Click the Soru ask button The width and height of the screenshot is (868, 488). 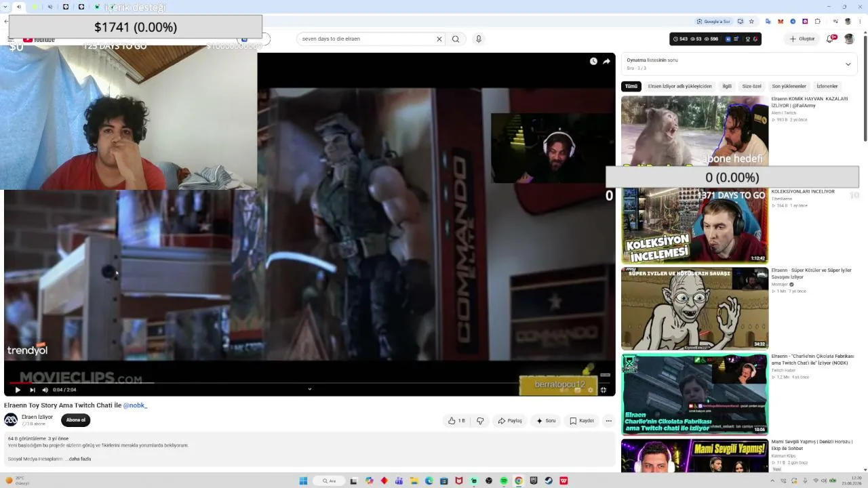(546, 421)
